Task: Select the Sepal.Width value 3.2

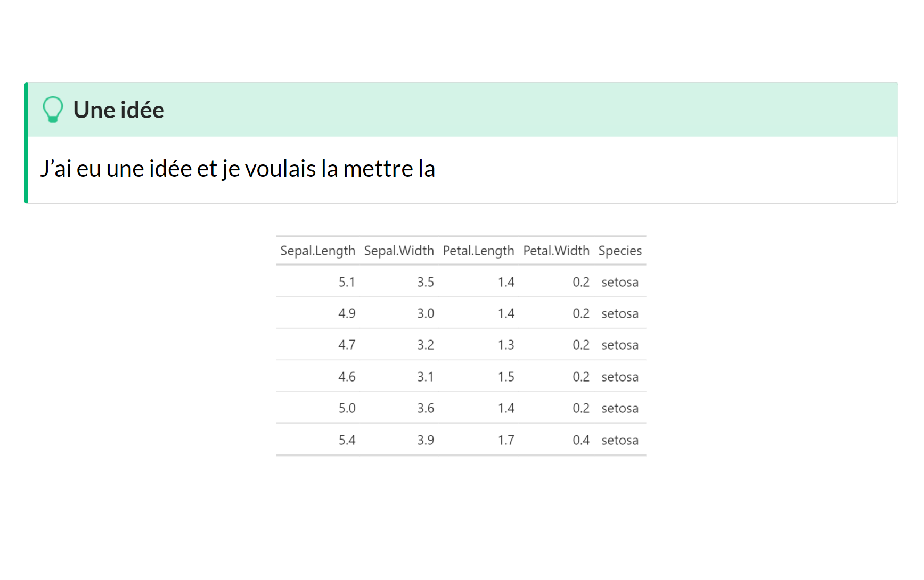Action: click(x=426, y=345)
